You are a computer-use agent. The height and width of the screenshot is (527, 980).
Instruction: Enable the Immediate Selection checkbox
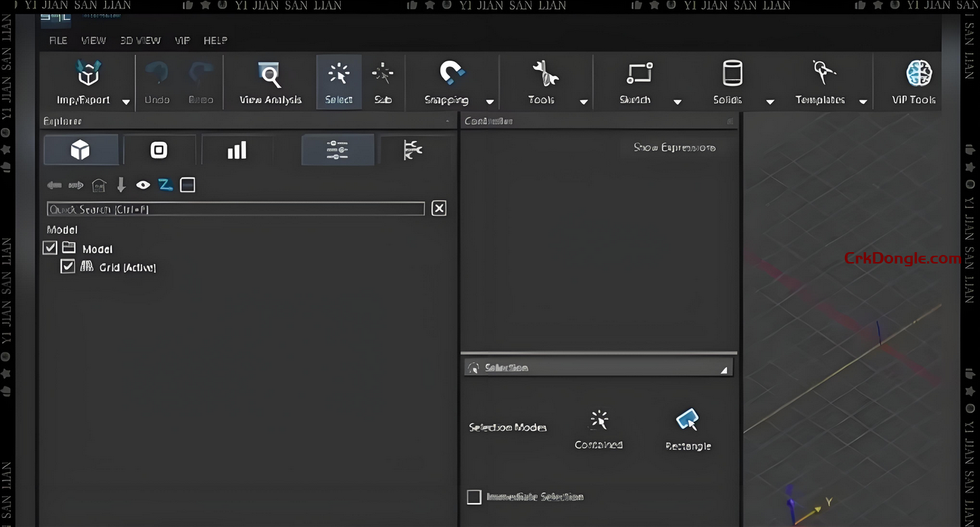point(474,497)
